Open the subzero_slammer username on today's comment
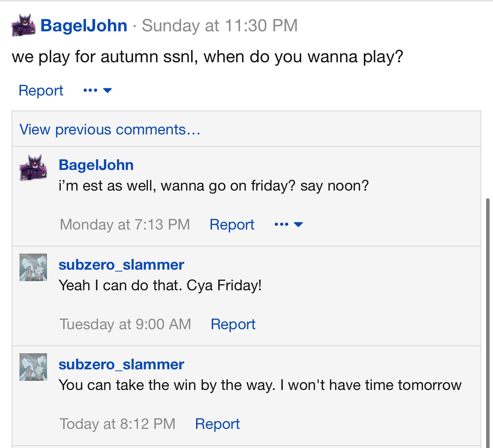 pos(121,364)
